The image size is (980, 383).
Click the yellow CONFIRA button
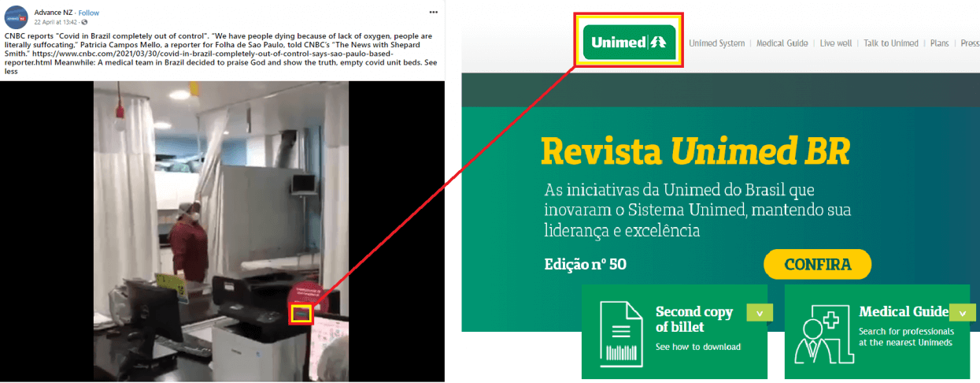(817, 264)
